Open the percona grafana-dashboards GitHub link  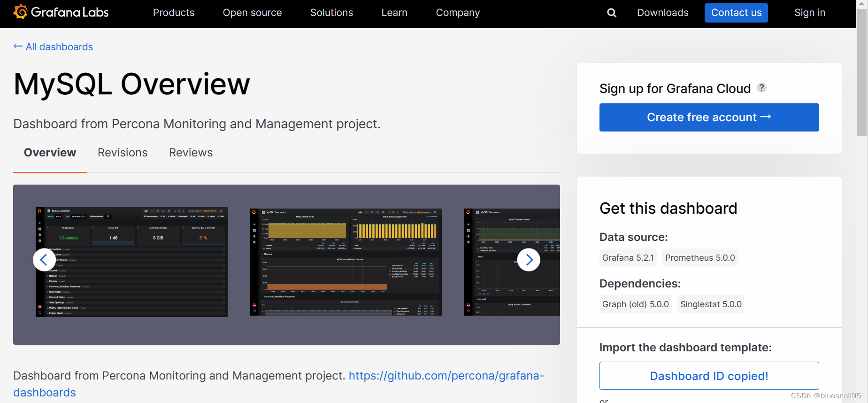click(446, 376)
